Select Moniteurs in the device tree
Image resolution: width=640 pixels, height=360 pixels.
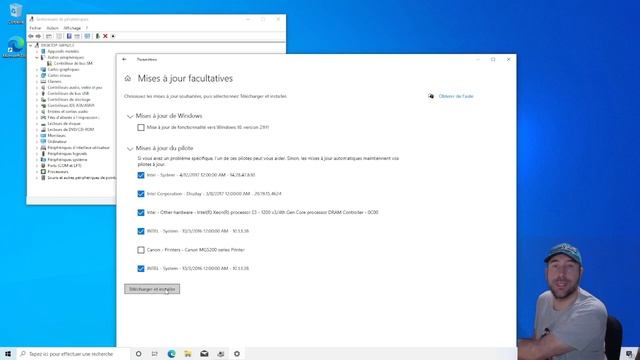tap(56, 136)
